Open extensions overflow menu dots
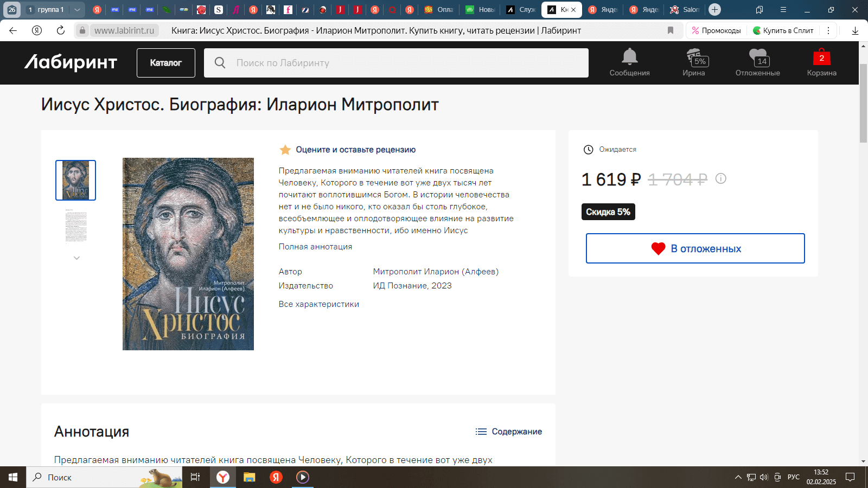Viewport: 868px width, 488px height. 828,30
